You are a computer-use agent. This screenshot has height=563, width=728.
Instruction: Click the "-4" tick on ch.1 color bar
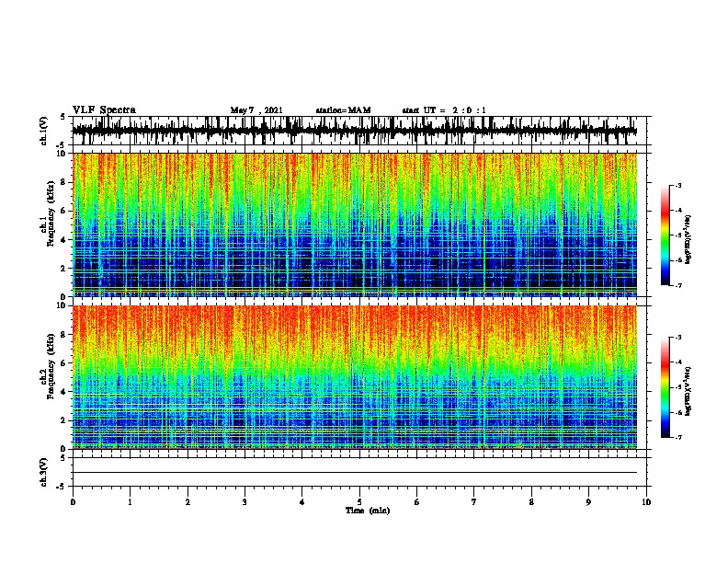pos(678,211)
